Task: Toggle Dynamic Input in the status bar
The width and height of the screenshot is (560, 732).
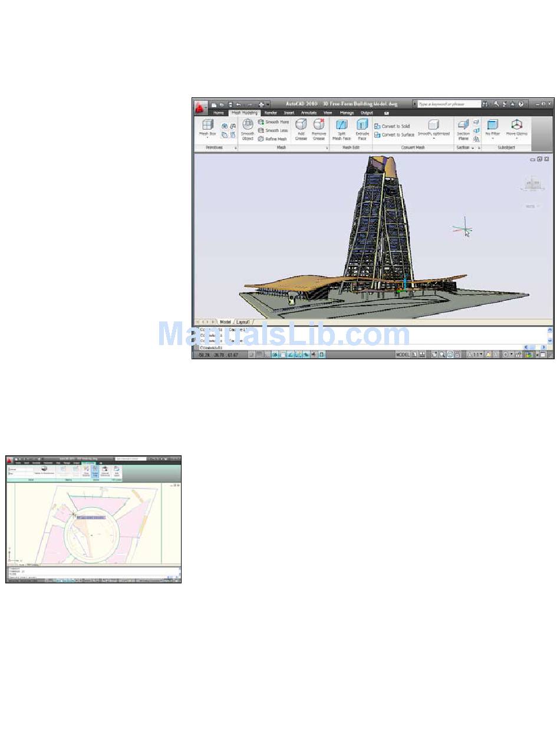Action: click(x=305, y=356)
